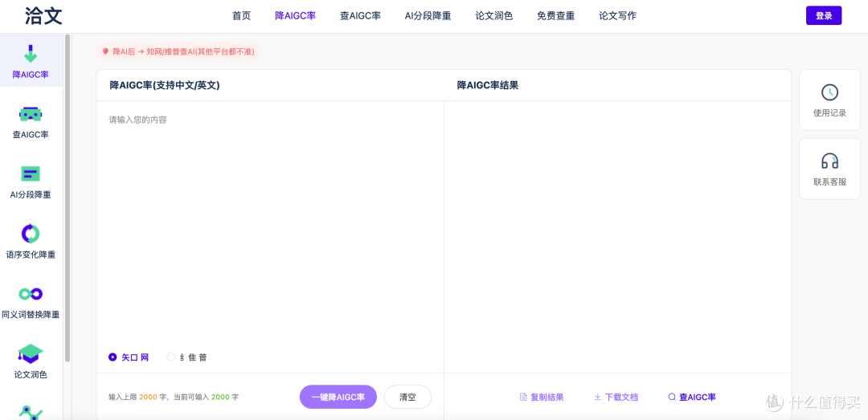Select the 降AIGC率 green arrow sidebar icon
Viewport: 868px width, 420px height.
[31, 54]
